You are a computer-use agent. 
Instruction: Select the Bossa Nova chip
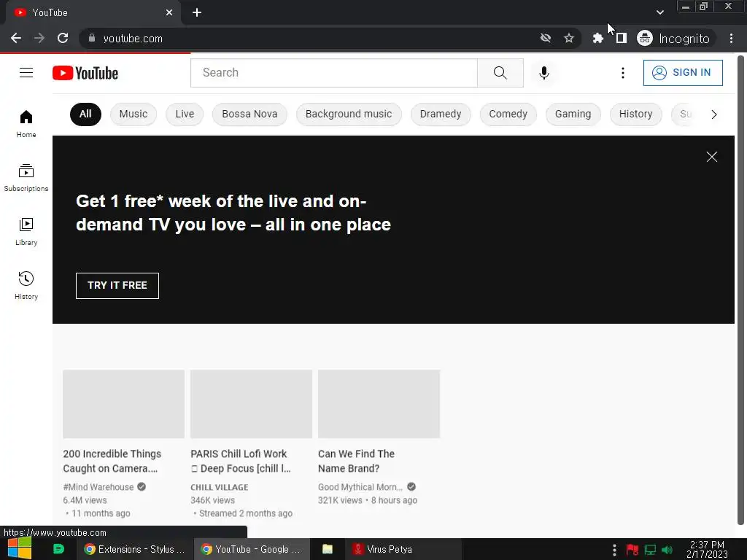click(x=249, y=114)
